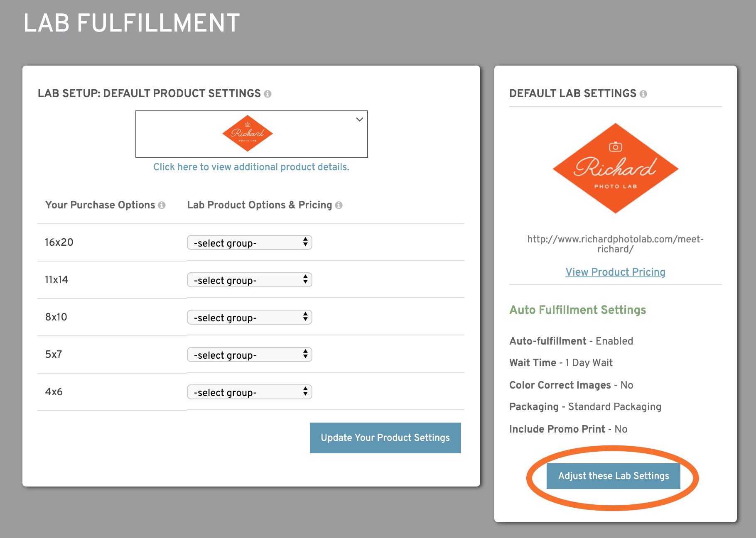This screenshot has width=756, height=538.
Task: Click info icon beside Your Purchase Options
Action: point(162,205)
